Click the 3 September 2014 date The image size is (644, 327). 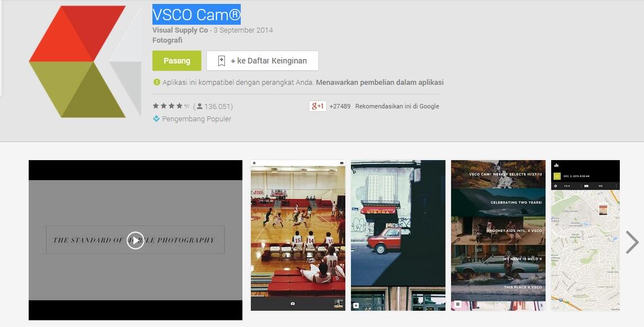[x=243, y=30]
